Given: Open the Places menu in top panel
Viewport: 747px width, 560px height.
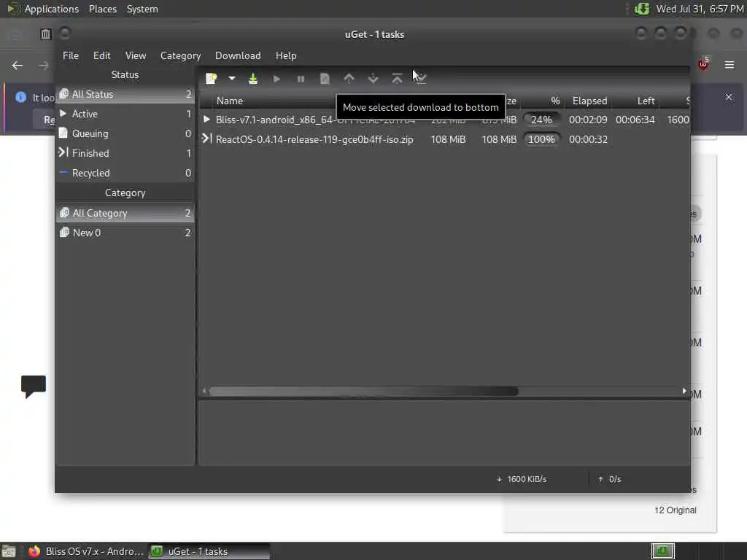Looking at the screenshot, I should click(102, 9).
